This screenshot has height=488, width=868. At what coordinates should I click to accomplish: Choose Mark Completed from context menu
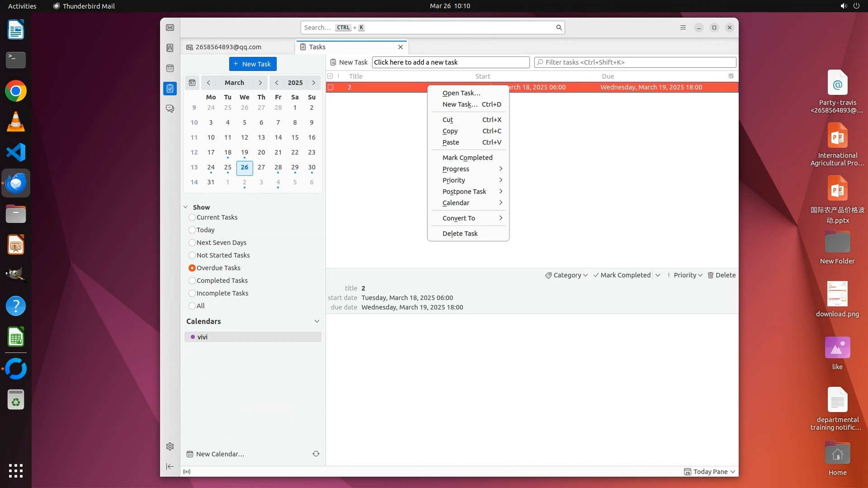click(467, 158)
